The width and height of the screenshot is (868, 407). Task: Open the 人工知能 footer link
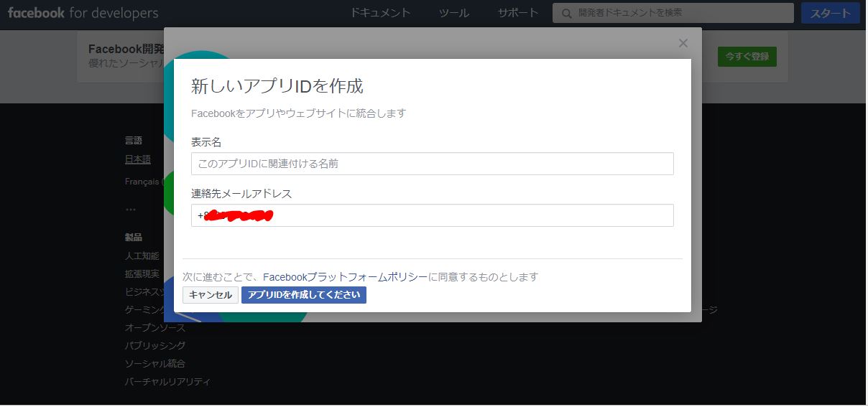point(142,256)
